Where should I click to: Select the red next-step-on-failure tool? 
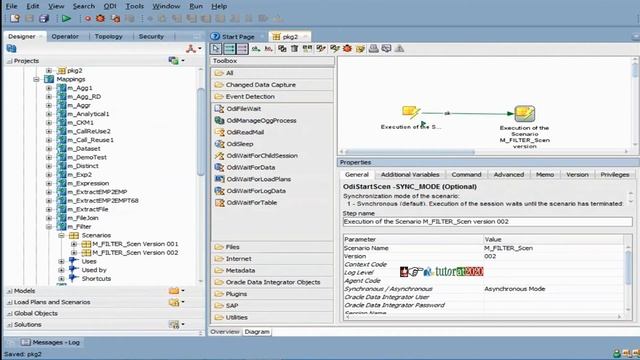242,49
